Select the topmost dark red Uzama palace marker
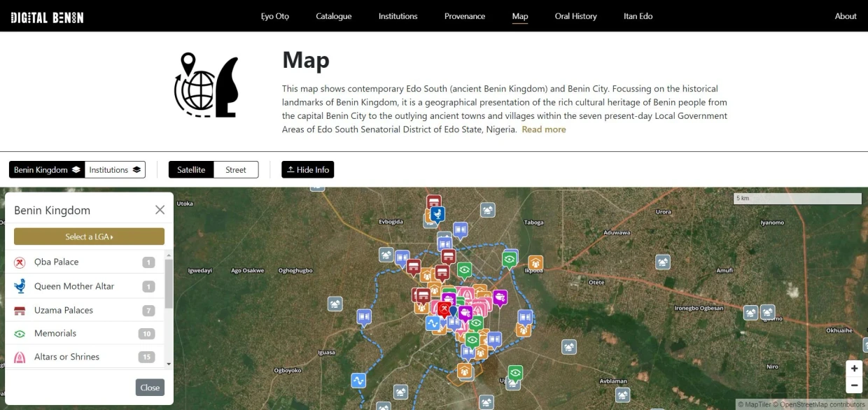This screenshot has height=410, width=868. click(434, 202)
